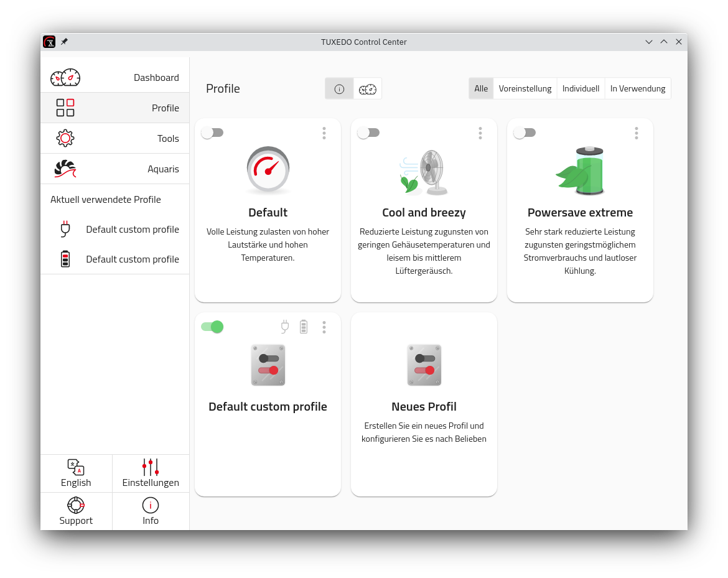Click the Aquaris fan wave icon
728x578 pixels.
(65, 169)
